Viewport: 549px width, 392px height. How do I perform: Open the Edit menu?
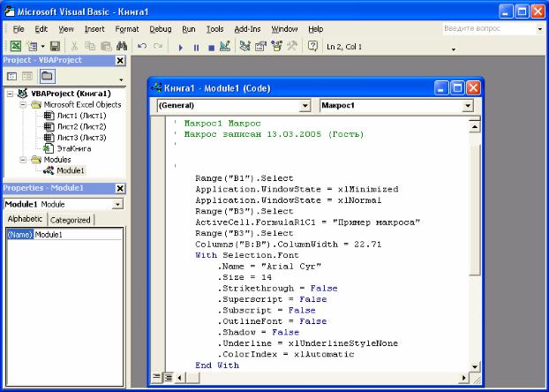41,29
